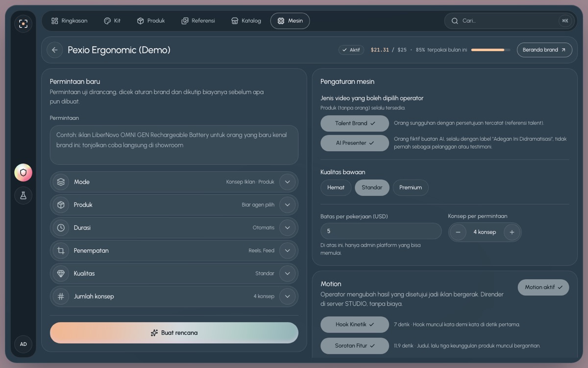Image resolution: width=588 pixels, height=368 pixels.
Task: Click the Permintaan text area
Action: 174,145
